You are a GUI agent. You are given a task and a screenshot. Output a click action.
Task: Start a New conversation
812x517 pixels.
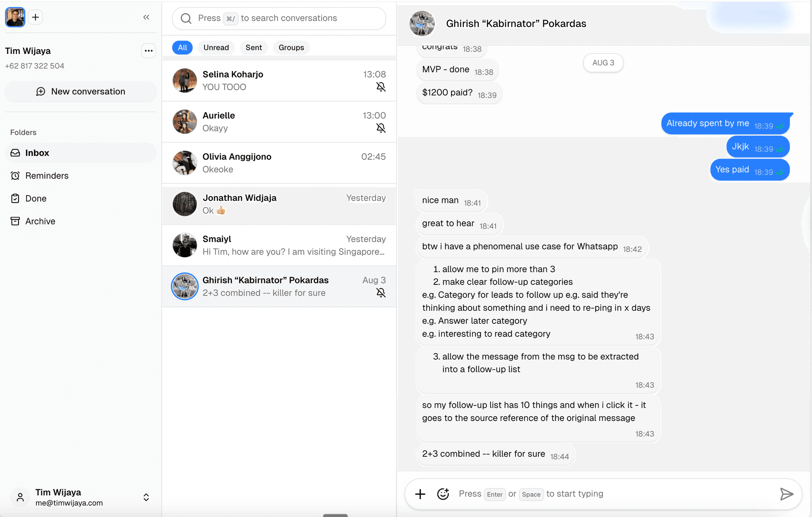point(80,92)
